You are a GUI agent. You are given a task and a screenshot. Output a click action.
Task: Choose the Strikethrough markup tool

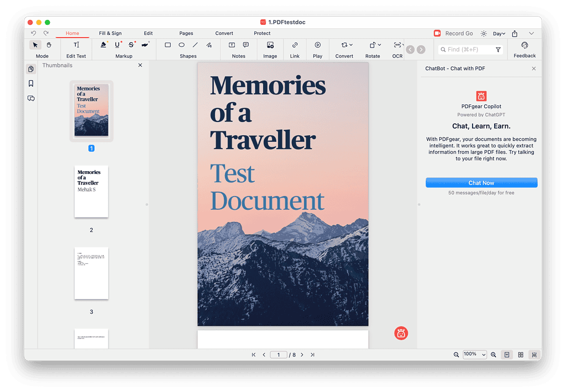click(132, 45)
